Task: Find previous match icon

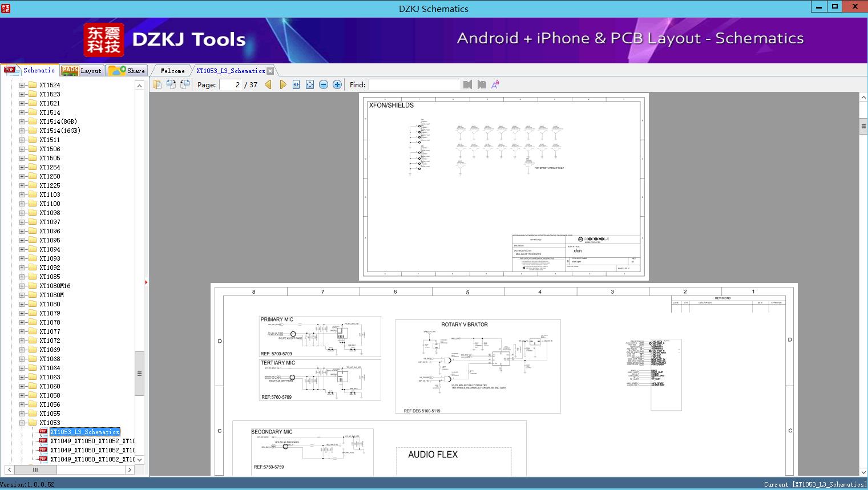Action: click(468, 84)
